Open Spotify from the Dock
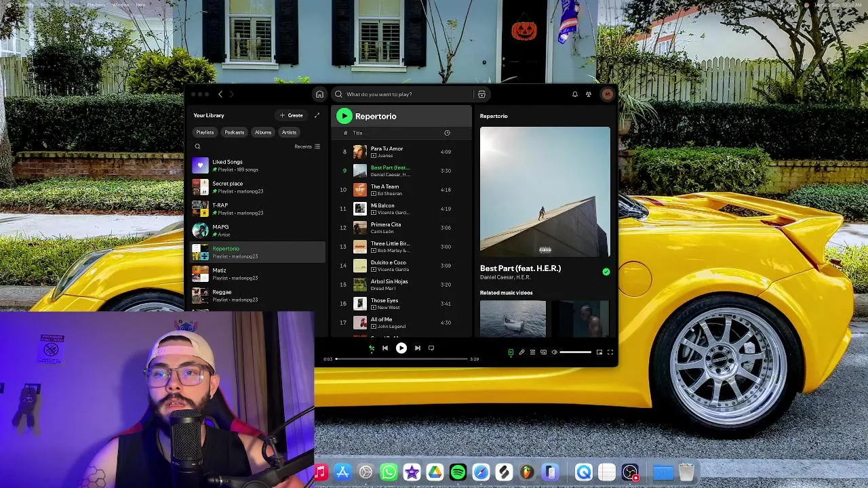 [x=458, y=472]
